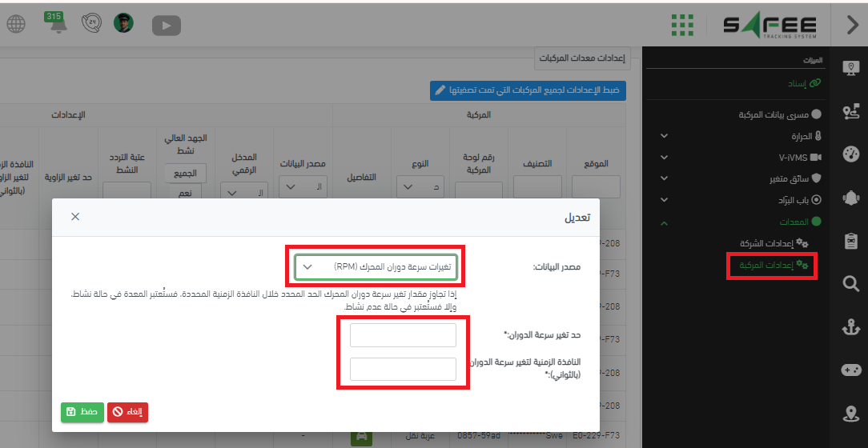Open the dashboard gauge sidebar icon
Viewport: 868px width, 448px height.
click(x=850, y=154)
